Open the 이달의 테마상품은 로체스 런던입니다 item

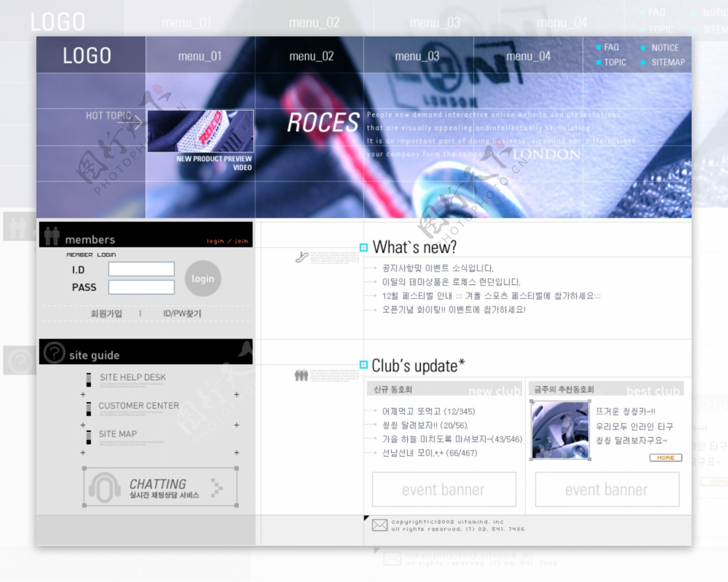click(x=451, y=282)
